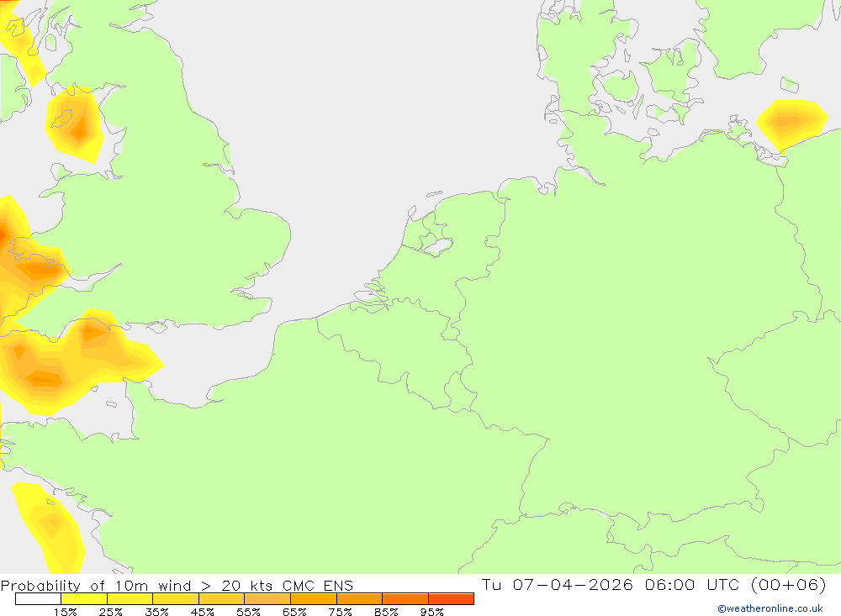841x616 pixels.
Task: Click the 55% legend label
Action: (x=248, y=612)
